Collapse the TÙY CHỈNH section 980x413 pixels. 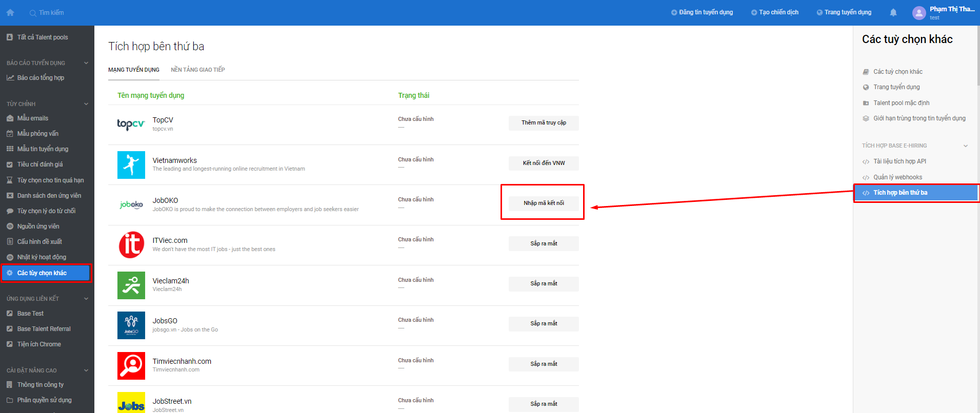pyautogui.click(x=86, y=104)
